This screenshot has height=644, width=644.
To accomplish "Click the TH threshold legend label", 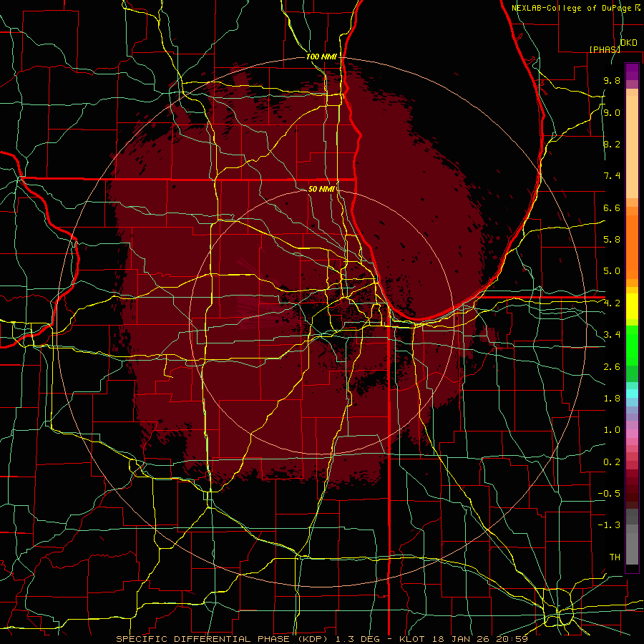I will 615,557.
